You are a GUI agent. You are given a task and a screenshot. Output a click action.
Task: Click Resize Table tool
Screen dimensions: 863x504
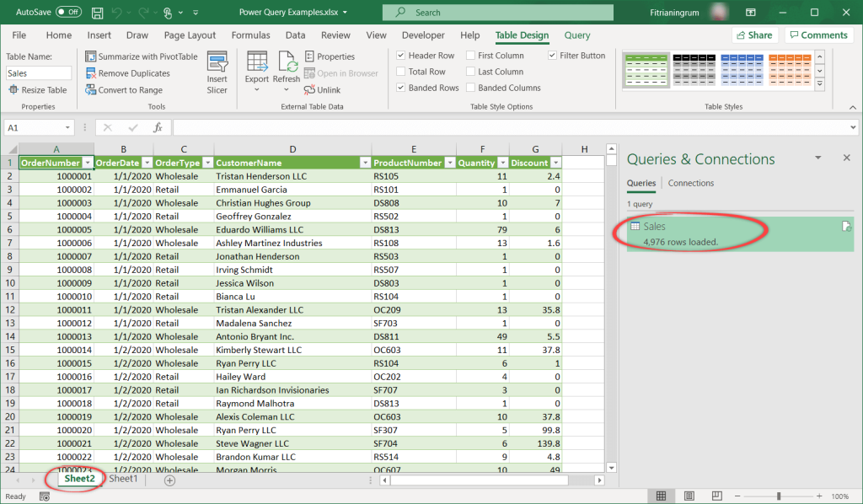[37, 89]
